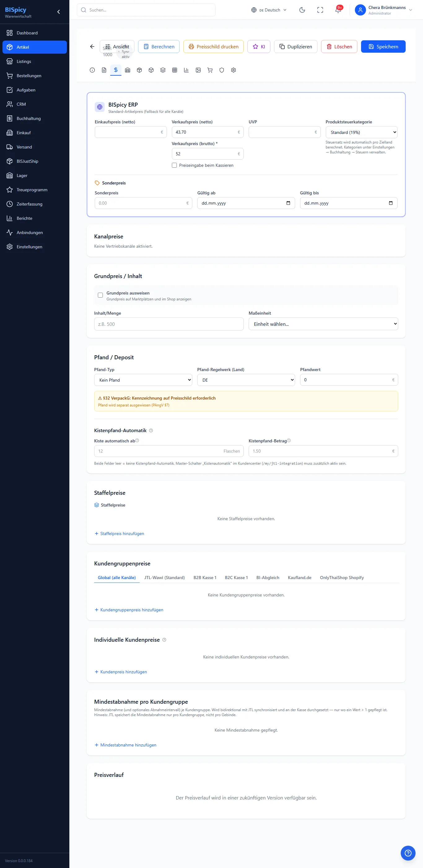Switch to Kaufland.de tab
The height and width of the screenshot is (868, 423).
point(299,578)
